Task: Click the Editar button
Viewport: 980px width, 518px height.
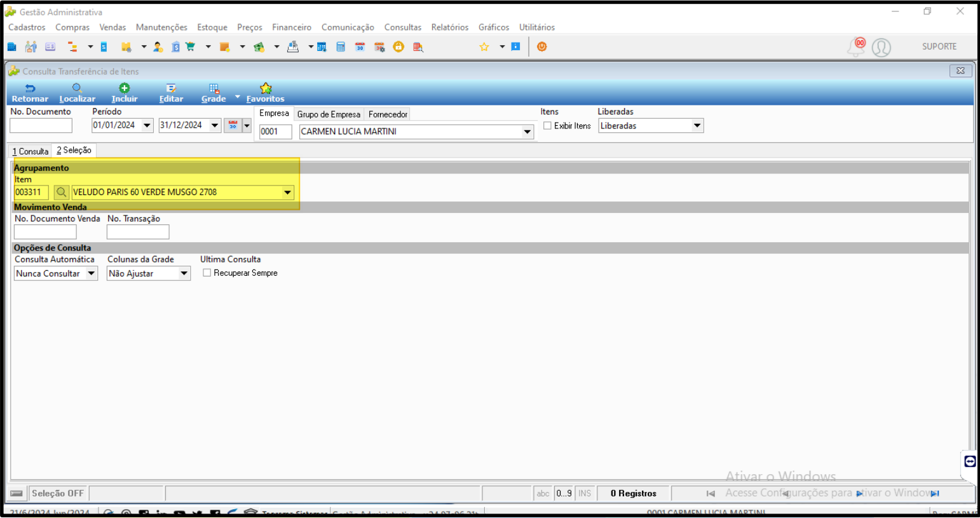Action: pyautogui.click(x=171, y=93)
